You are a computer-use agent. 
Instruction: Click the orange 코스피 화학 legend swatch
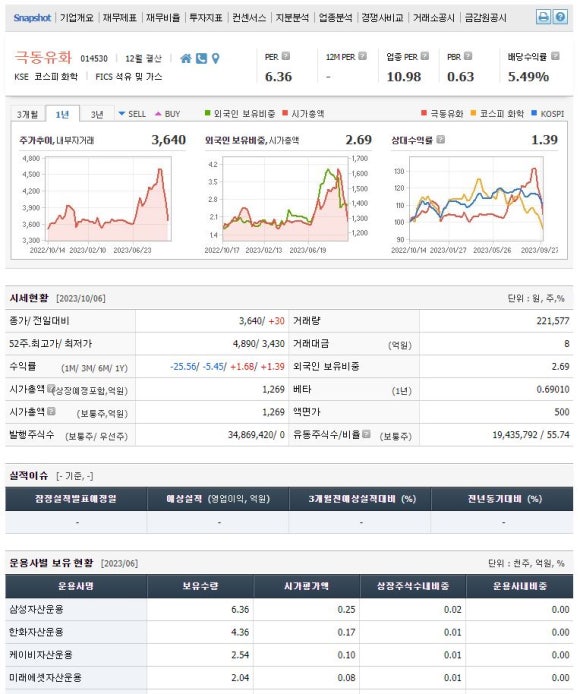point(473,113)
